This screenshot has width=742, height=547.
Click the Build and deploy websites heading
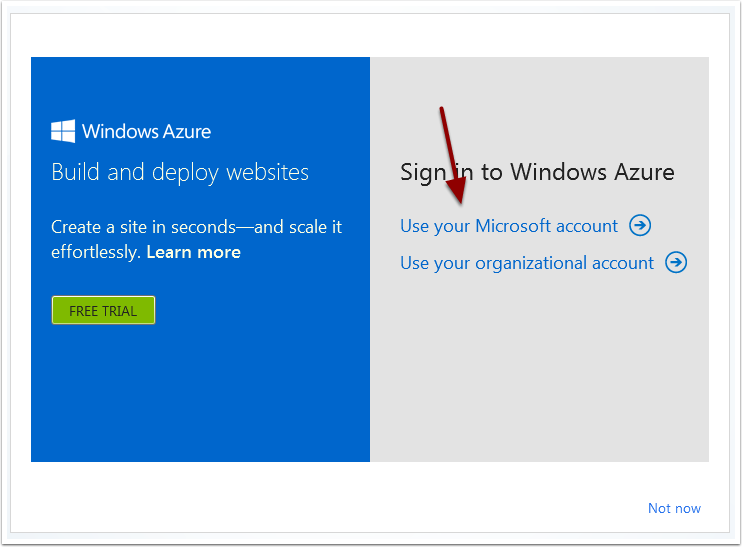[180, 172]
